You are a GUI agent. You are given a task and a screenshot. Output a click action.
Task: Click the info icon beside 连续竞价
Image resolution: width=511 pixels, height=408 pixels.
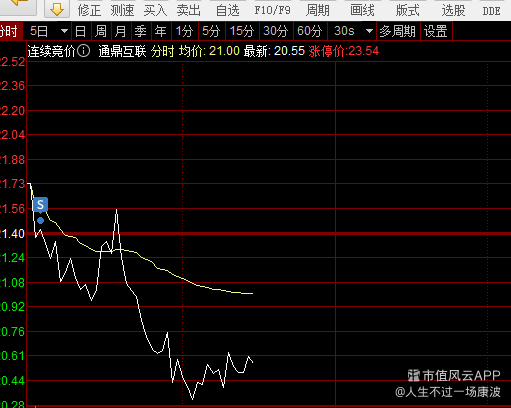tap(83, 51)
